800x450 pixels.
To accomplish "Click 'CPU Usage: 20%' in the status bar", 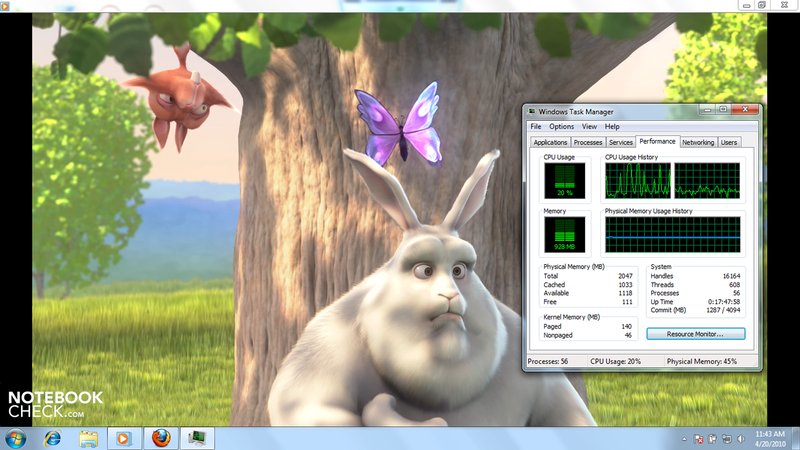I will [615, 361].
